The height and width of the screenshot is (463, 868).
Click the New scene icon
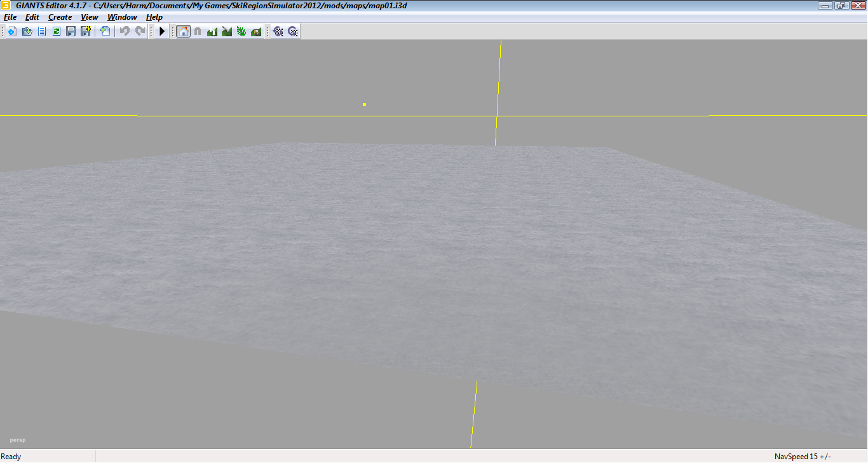click(11, 31)
